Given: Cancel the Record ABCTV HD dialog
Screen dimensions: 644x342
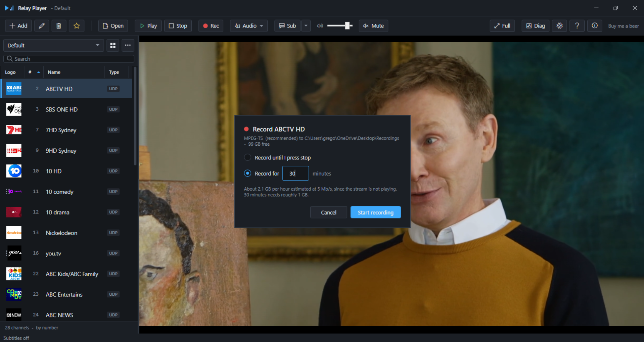Looking at the screenshot, I should coord(329,212).
